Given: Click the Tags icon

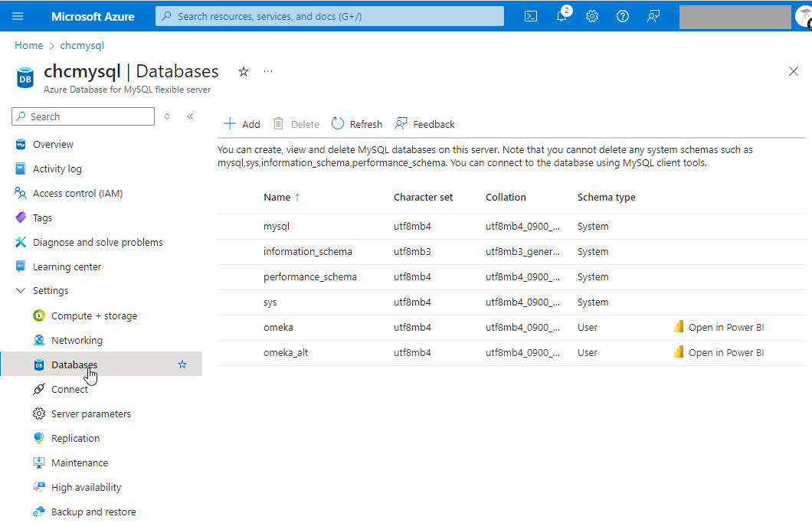Looking at the screenshot, I should click(x=21, y=217).
